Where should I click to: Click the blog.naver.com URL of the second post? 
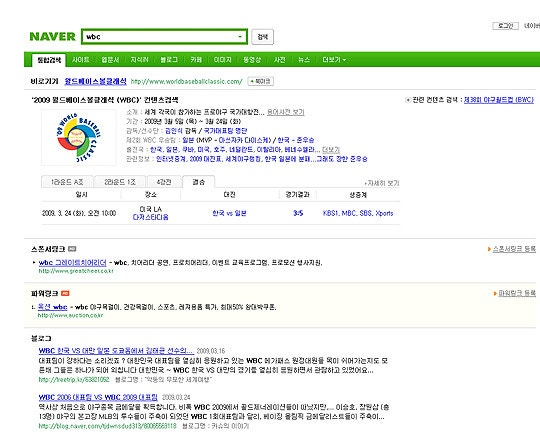coord(107,426)
